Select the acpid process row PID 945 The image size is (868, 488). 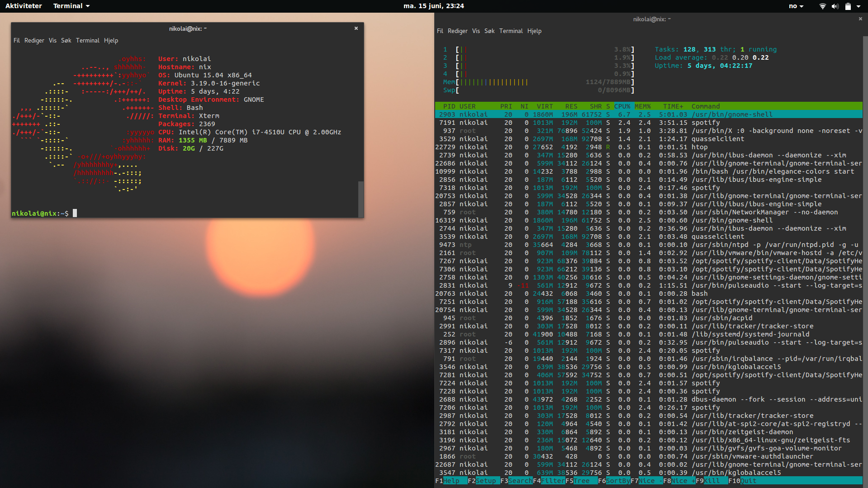click(649, 318)
